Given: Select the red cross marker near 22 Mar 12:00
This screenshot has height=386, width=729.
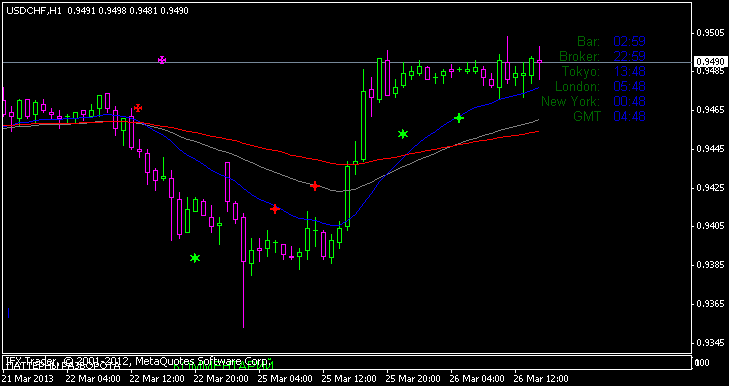Looking at the screenshot, I should 138,108.
